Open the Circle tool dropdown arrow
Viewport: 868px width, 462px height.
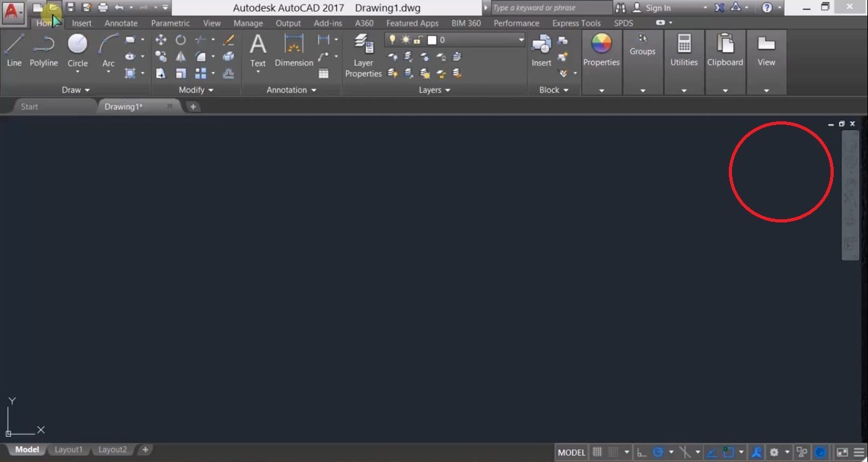(78, 72)
